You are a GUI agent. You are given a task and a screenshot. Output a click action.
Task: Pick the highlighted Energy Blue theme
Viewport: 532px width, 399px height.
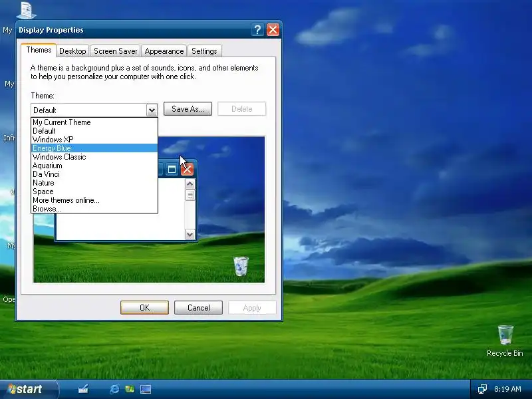[x=94, y=148]
